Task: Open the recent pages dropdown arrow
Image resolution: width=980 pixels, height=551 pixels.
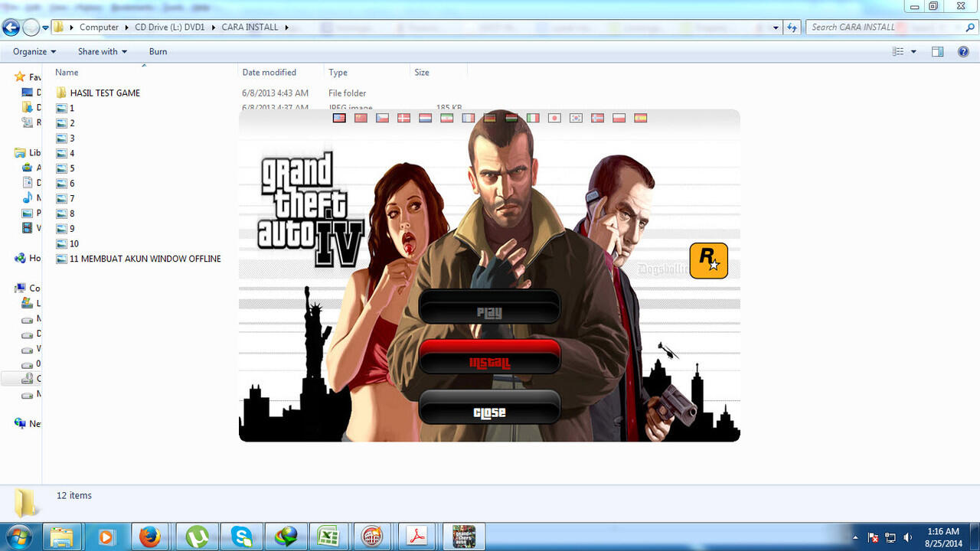Action: pos(46,28)
